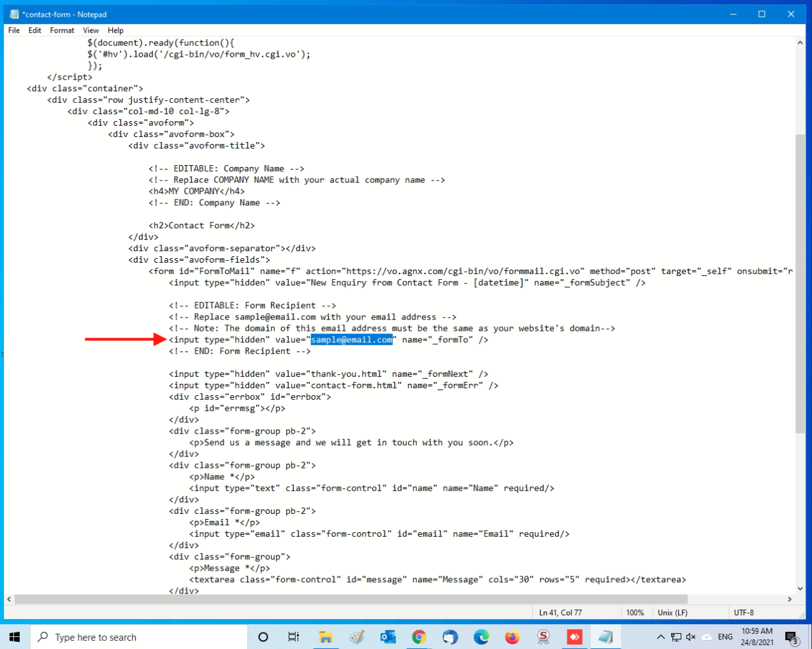Unmute the speaker volume in system tray

pos(691,637)
